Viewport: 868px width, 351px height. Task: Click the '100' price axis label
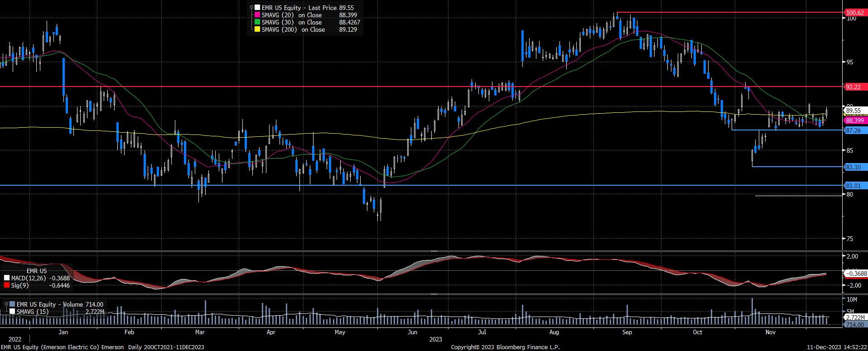coord(851,18)
